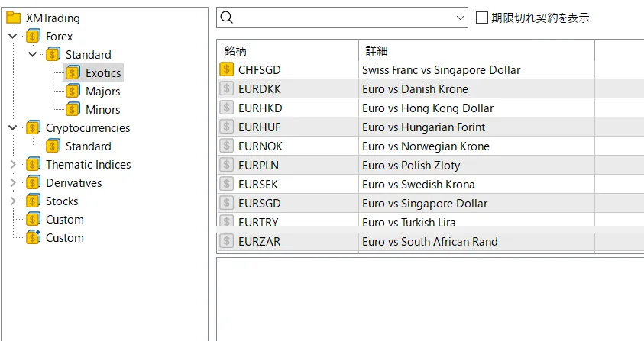Open the search box dropdown arrow
Viewport: 644px width, 341px height.
pyautogui.click(x=460, y=18)
